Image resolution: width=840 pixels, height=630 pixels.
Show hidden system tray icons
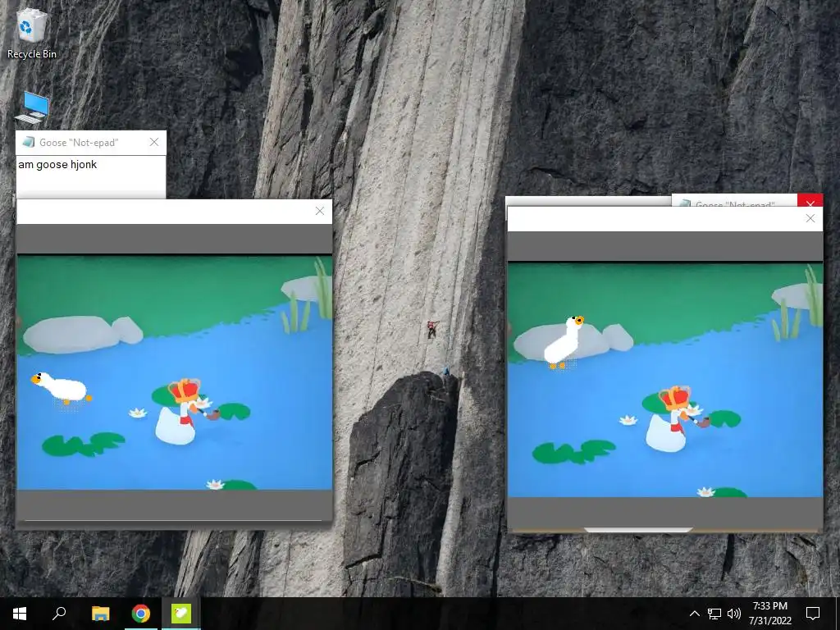pos(694,614)
